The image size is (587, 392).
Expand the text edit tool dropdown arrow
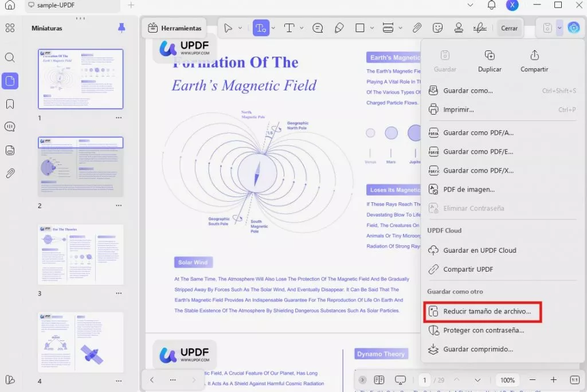tap(273, 28)
